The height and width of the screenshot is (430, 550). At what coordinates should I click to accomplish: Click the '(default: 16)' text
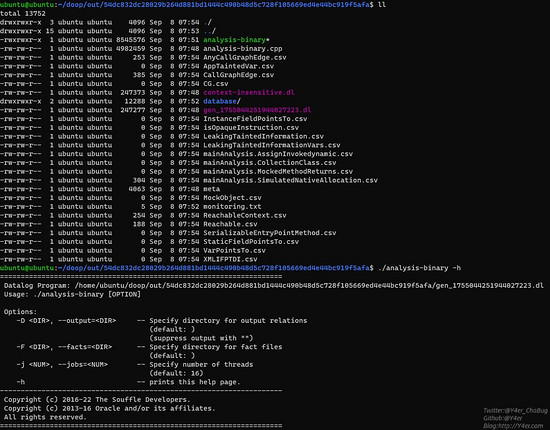tap(176, 373)
